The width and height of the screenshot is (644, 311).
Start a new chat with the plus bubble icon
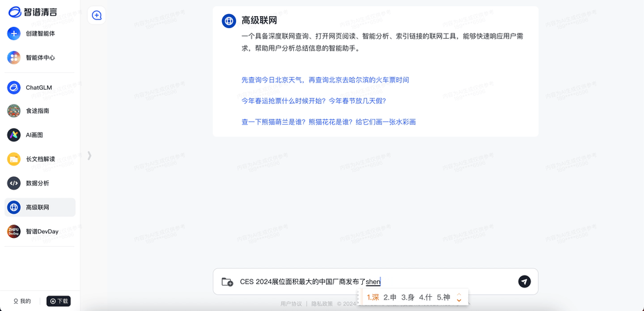pos(97,15)
